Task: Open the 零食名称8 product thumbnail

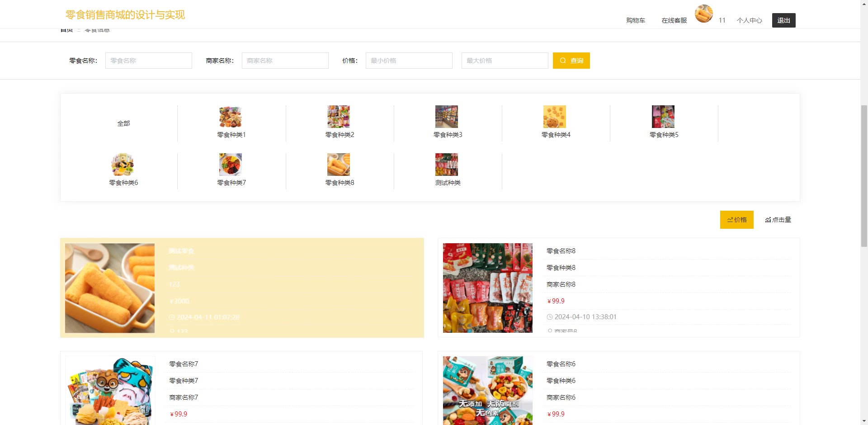Action: [x=488, y=288]
